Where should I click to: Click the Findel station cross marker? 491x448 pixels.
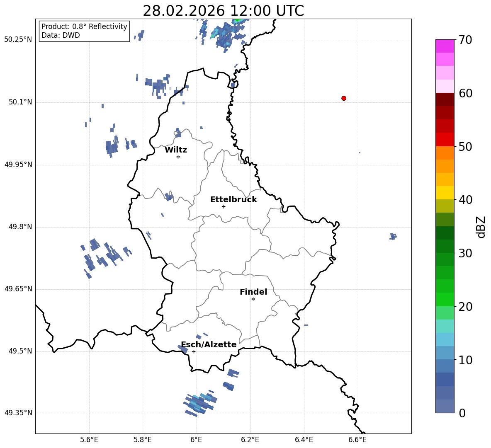(x=253, y=299)
